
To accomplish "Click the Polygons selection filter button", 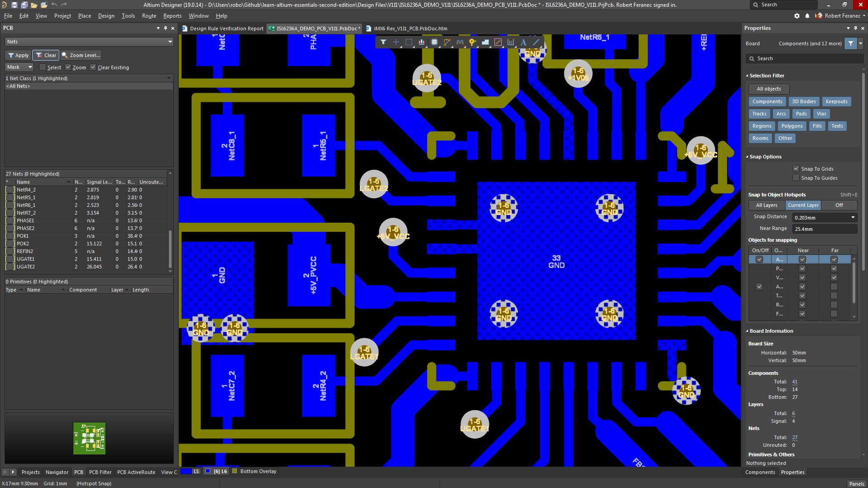I will [791, 126].
